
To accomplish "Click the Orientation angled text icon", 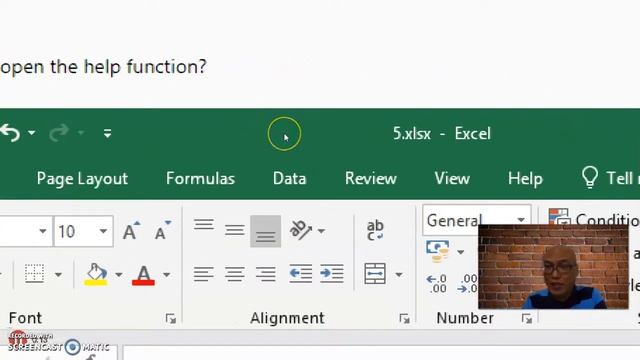I will point(300,230).
